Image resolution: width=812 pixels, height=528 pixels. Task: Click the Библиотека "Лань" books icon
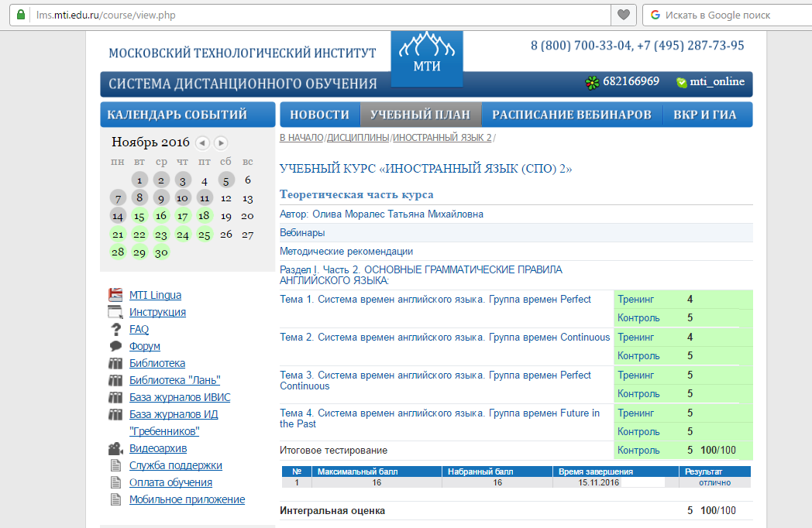click(115, 380)
